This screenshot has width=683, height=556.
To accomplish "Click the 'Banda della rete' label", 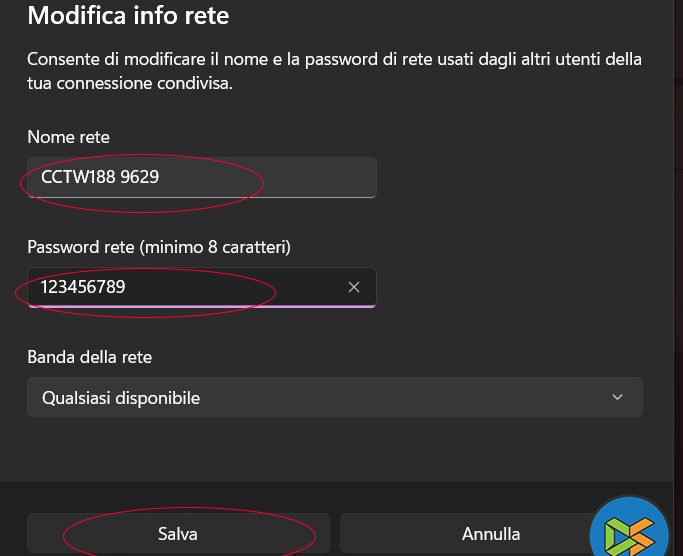I will (90, 356).
